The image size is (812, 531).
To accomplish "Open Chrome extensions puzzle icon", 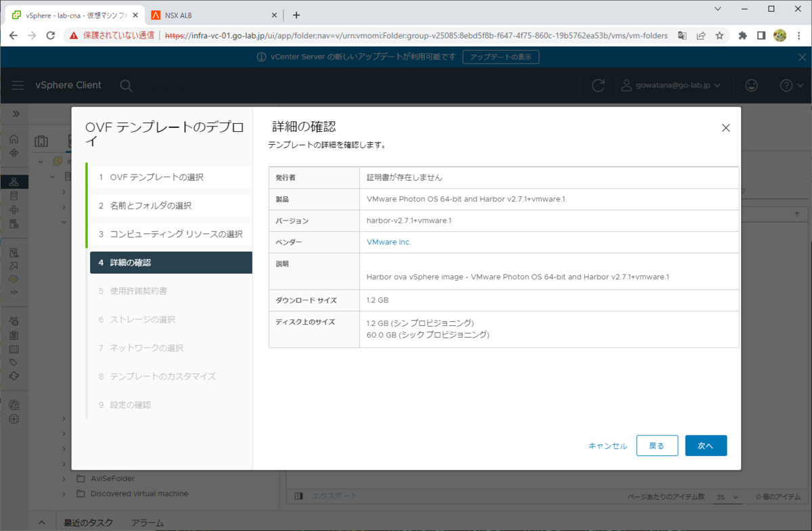I will click(x=742, y=35).
